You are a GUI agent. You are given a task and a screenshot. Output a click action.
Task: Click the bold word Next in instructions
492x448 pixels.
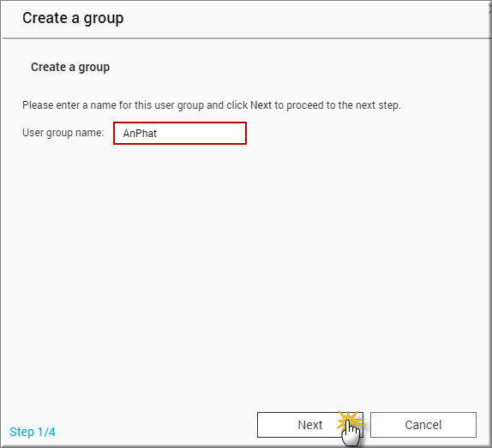pos(261,105)
